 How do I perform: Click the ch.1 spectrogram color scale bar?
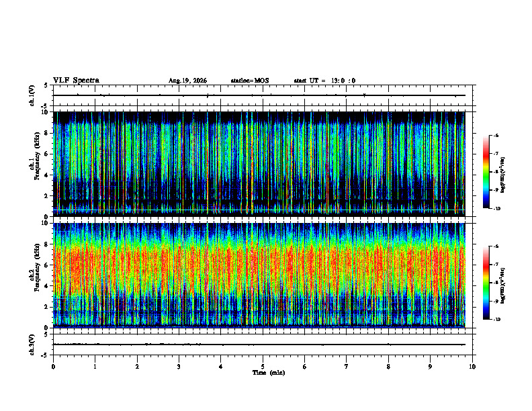coord(486,172)
